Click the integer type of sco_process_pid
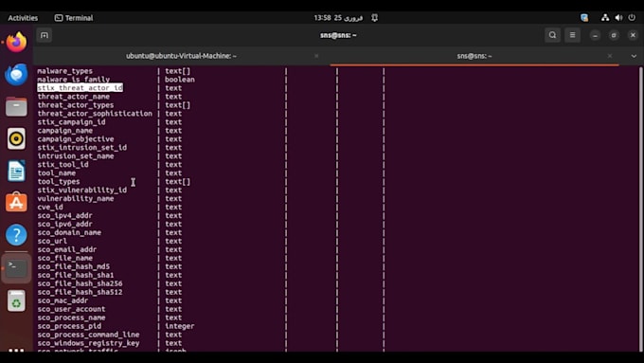The image size is (644, 363). (x=180, y=326)
